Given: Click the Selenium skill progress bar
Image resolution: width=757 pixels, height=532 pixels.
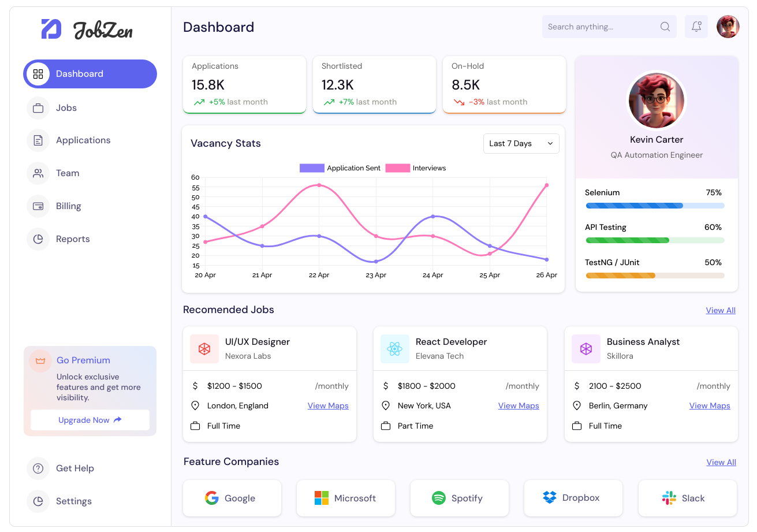Looking at the screenshot, I should tap(655, 206).
